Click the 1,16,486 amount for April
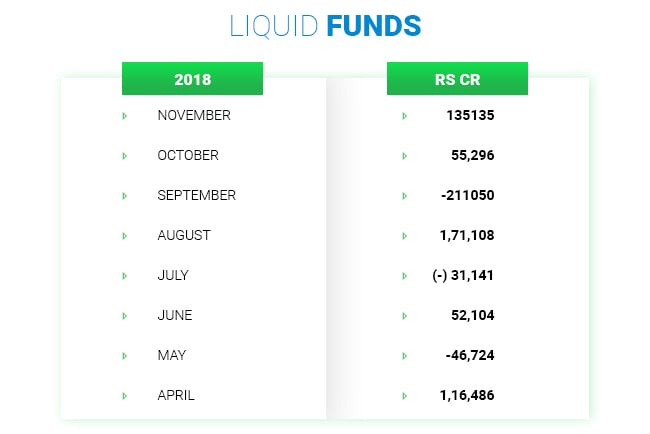The width and height of the screenshot is (650, 434). point(467,396)
